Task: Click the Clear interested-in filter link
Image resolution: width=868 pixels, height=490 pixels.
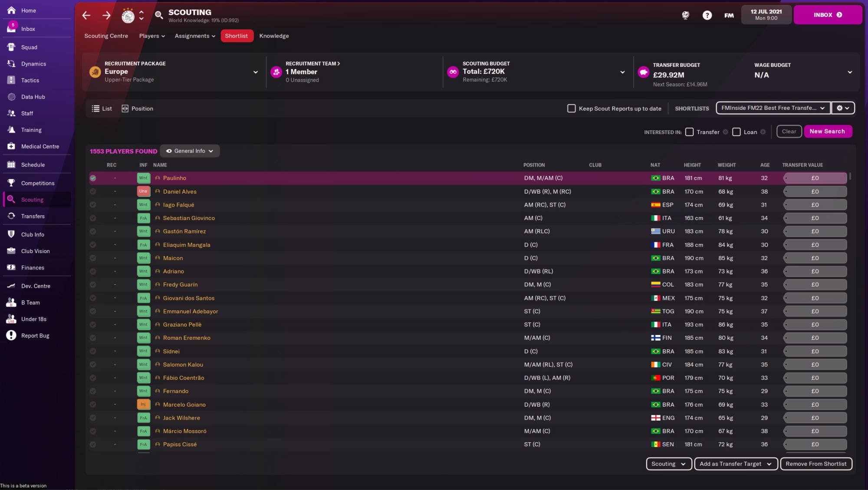Action: (x=788, y=132)
